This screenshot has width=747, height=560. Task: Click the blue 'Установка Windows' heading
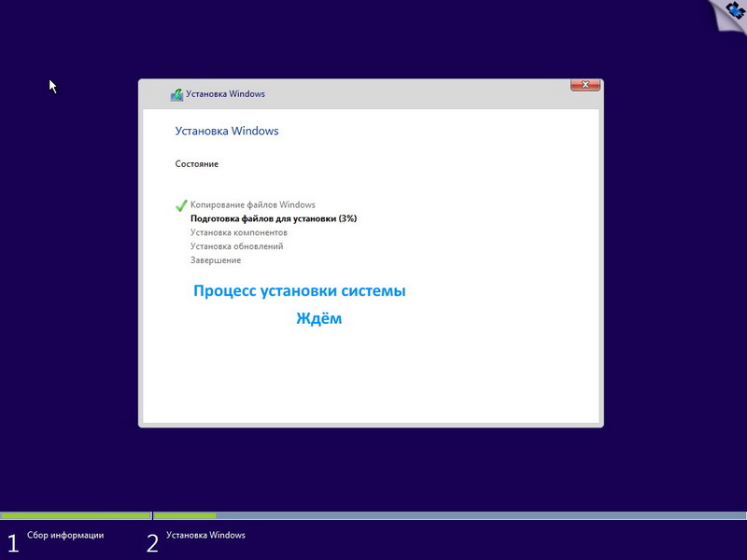pos(227,131)
